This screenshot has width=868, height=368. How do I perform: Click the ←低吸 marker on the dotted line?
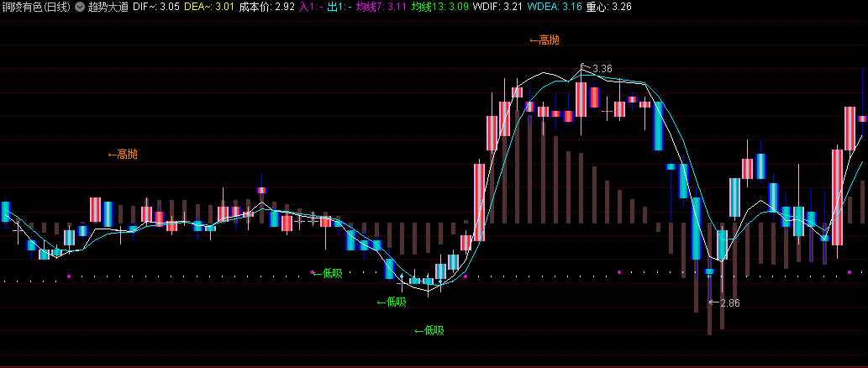point(328,273)
